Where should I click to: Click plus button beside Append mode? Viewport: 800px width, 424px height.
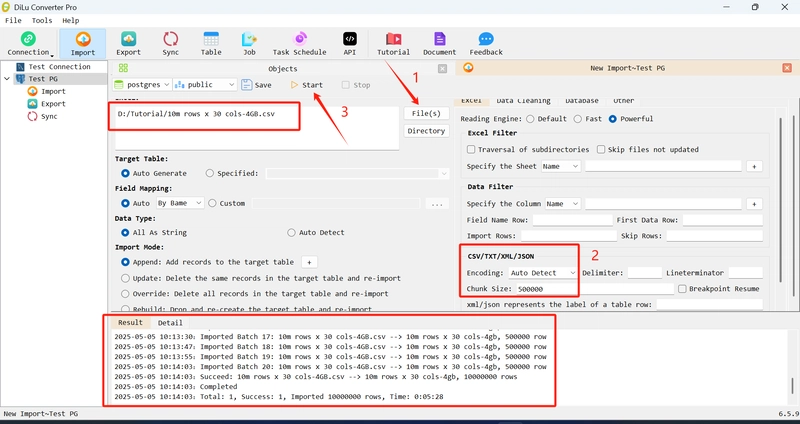pos(309,262)
